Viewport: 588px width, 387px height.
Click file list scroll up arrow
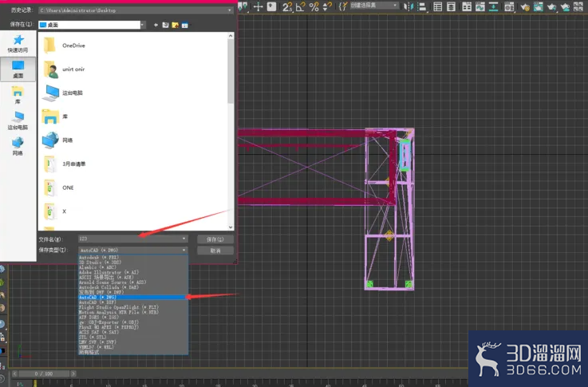(231, 36)
